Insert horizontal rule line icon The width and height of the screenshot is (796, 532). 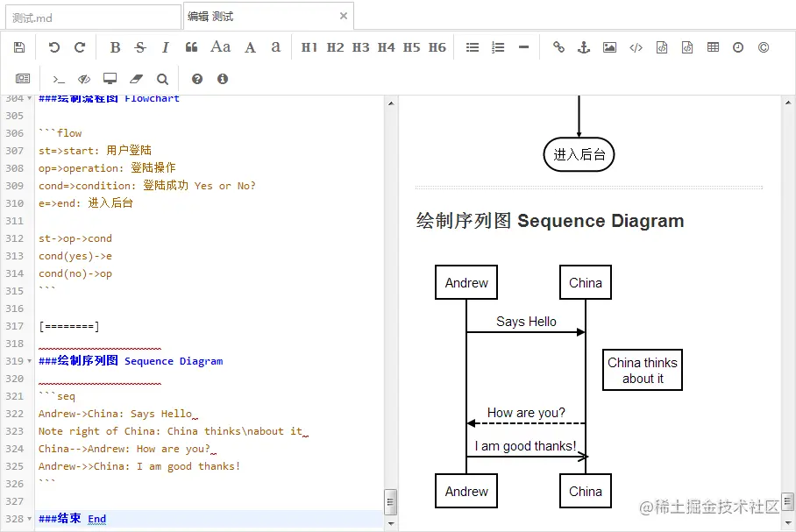click(x=524, y=47)
